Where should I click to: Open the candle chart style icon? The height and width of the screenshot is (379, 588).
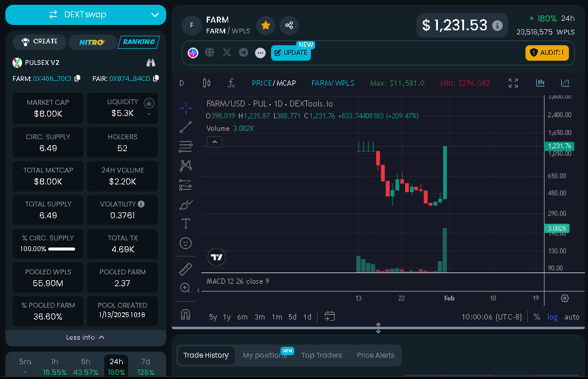click(x=207, y=83)
